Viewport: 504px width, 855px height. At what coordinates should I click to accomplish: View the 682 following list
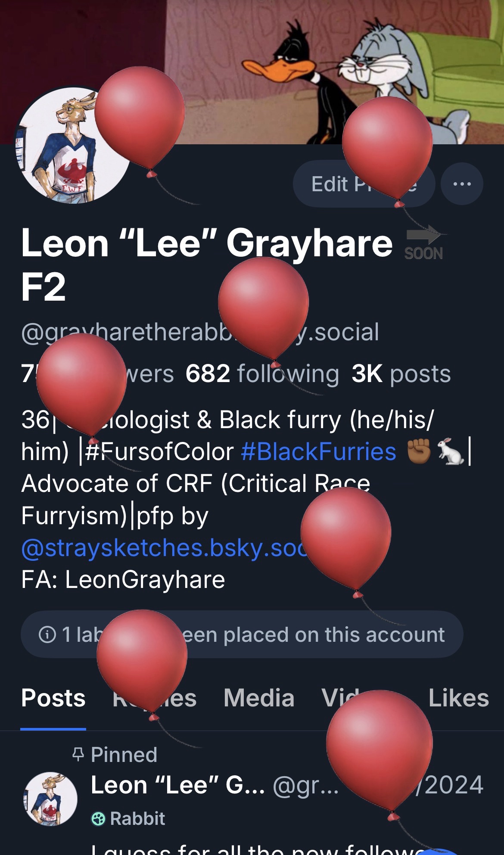click(262, 373)
